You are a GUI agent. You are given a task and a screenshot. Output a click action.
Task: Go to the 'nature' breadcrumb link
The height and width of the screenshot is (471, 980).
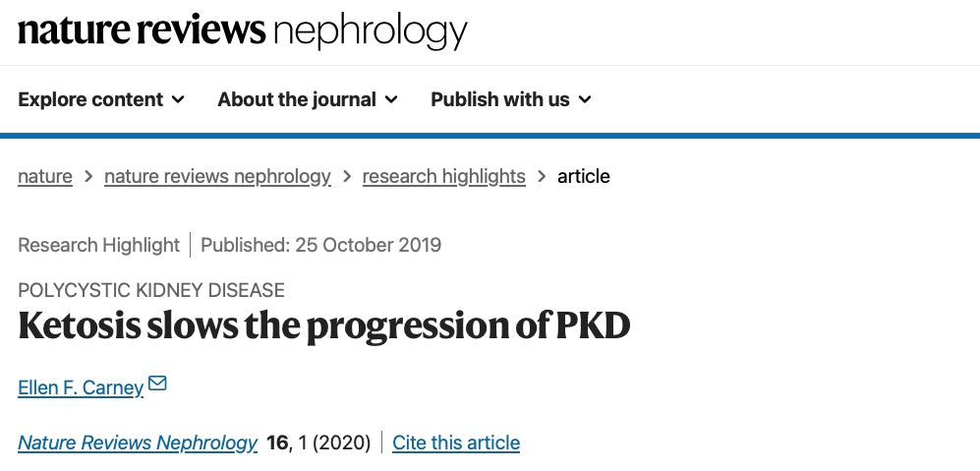click(45, 177)
